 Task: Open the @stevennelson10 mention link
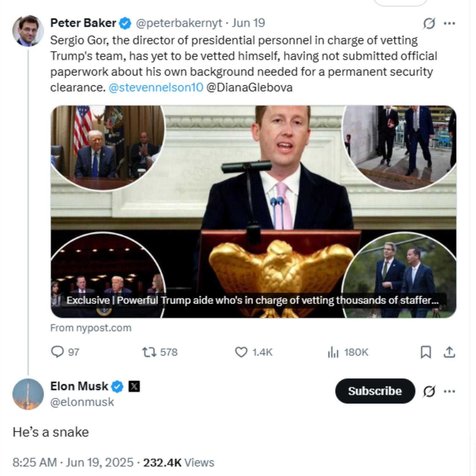coord(155,87)
